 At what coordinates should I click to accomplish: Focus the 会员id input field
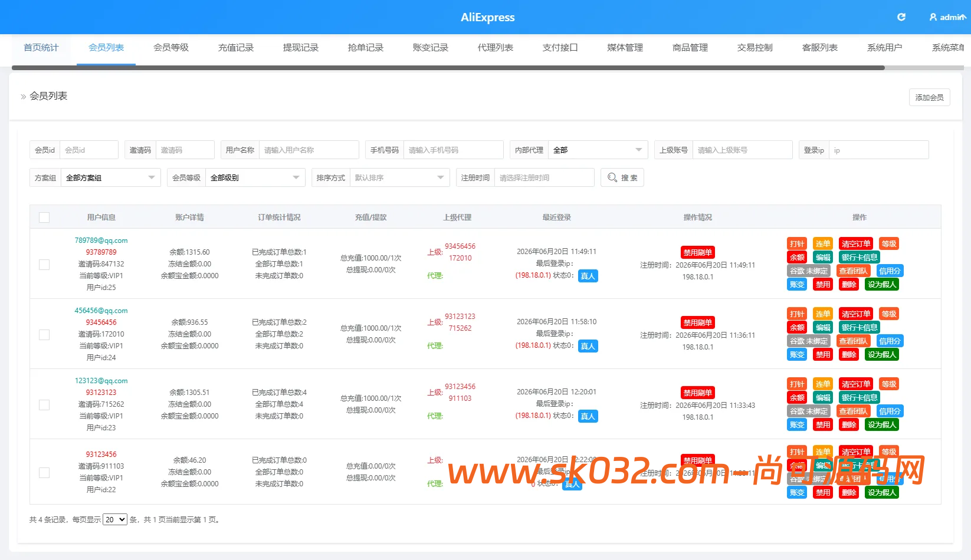coord(88,150)
